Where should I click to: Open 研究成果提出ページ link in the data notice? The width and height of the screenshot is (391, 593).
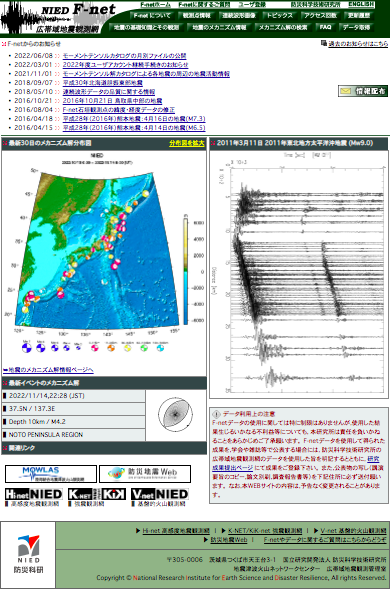point(232,468)
